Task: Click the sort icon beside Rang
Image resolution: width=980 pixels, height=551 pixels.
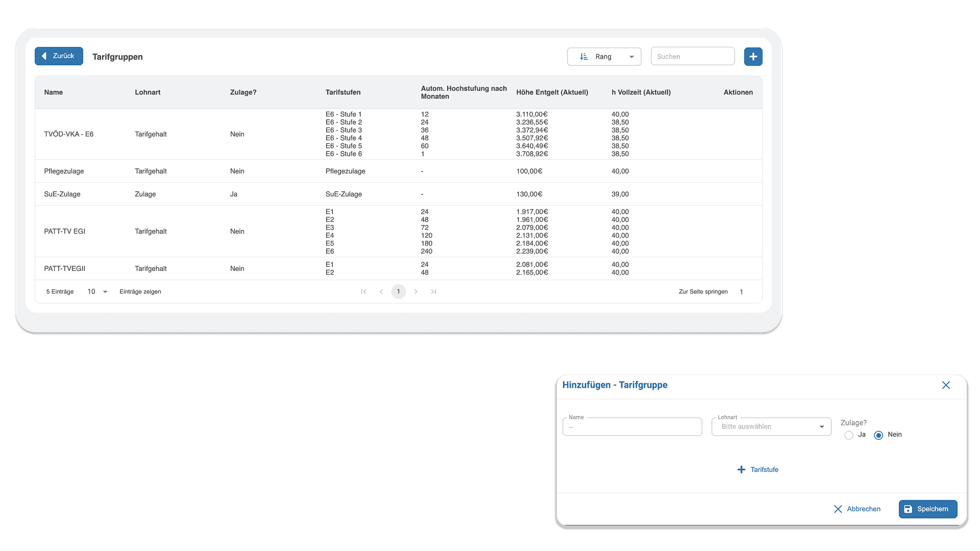Action: pyautogui.click(x=584, y=57)
